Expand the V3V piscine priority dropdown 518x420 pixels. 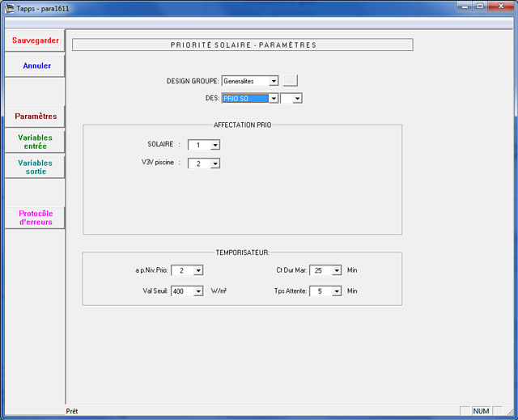point(214,163)
